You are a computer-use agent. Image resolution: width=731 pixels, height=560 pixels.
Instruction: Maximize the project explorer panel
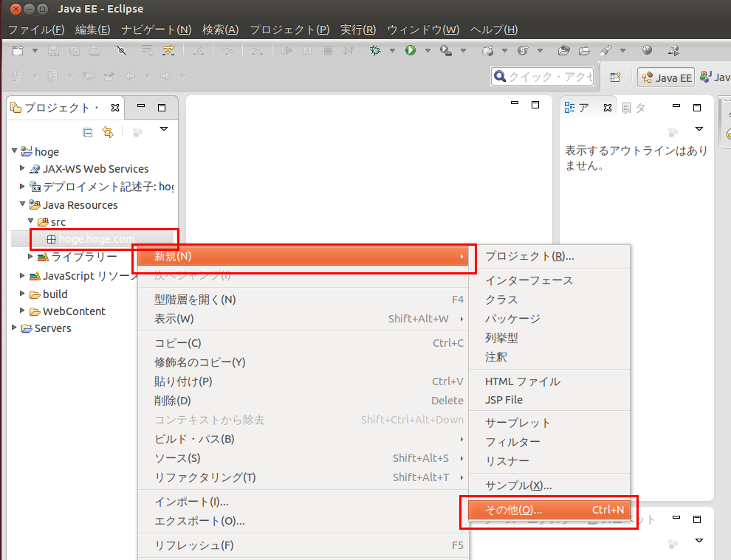coord(162,108)
